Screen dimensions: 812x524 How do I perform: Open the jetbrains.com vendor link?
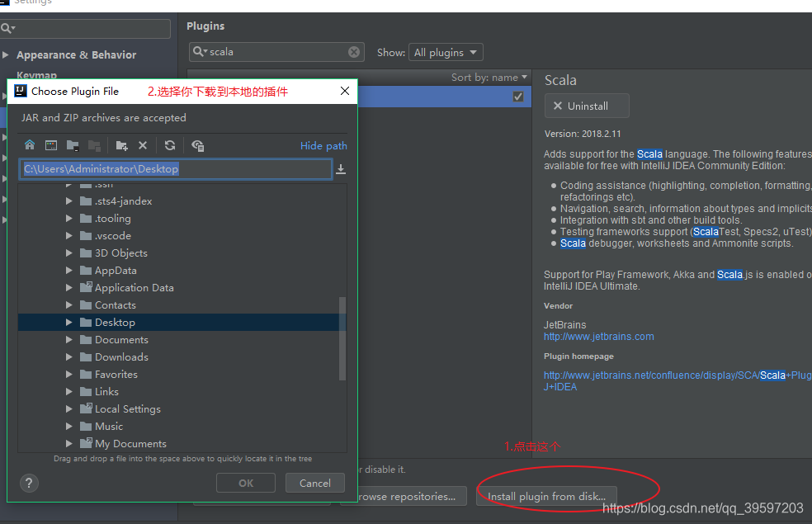click(x=598, y=337)
